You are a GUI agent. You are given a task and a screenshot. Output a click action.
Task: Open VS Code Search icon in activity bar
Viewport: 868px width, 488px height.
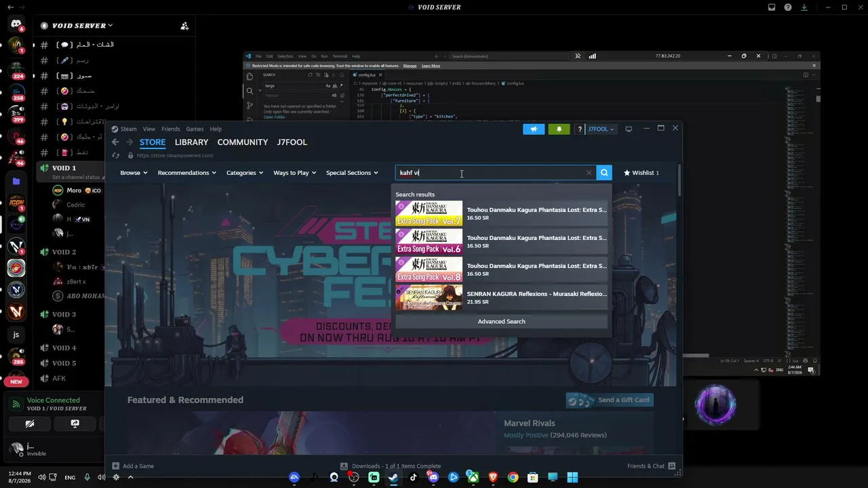(250, 91)
